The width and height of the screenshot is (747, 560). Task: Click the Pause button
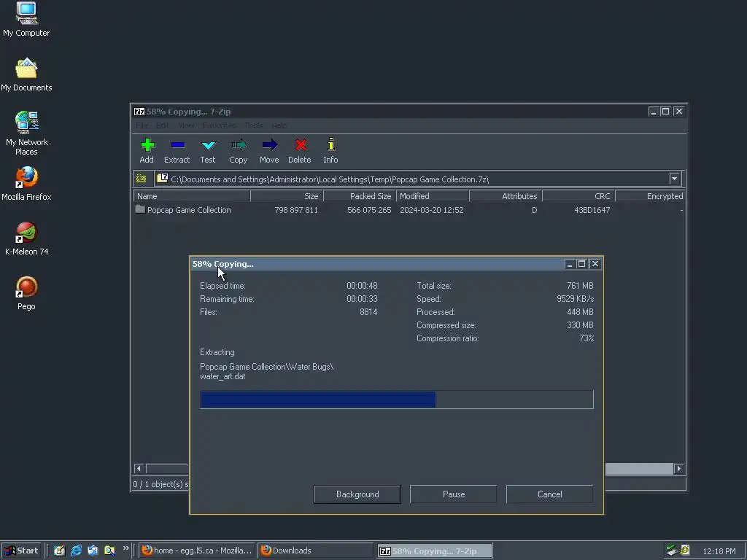point(454,494)
